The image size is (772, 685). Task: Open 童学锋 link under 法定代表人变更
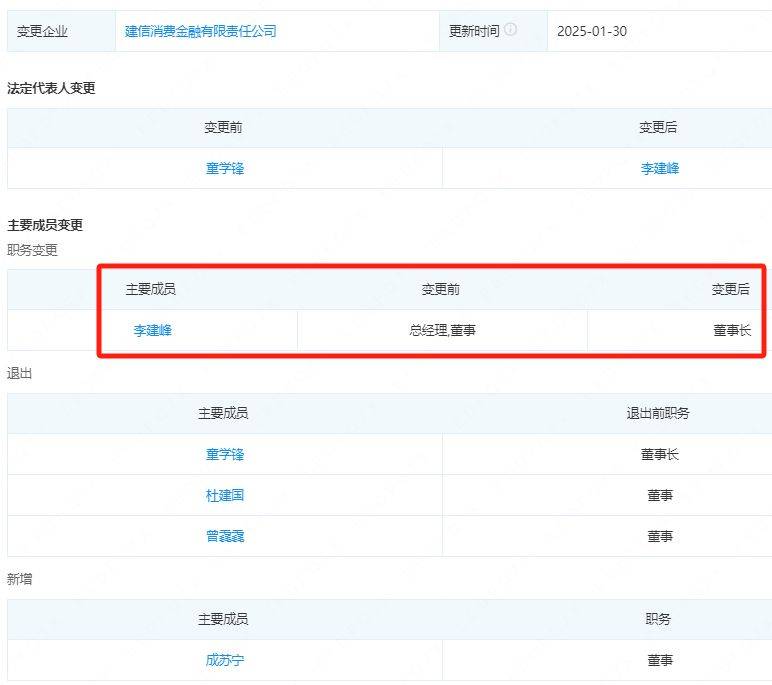[x=225, y=168]
